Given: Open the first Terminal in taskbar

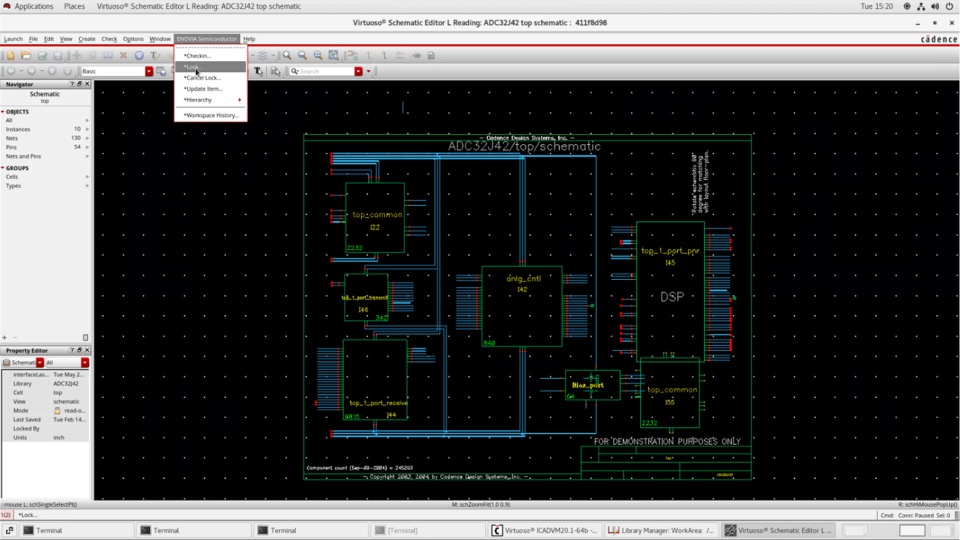Looking at the screenshot, I should pos(76,530).
